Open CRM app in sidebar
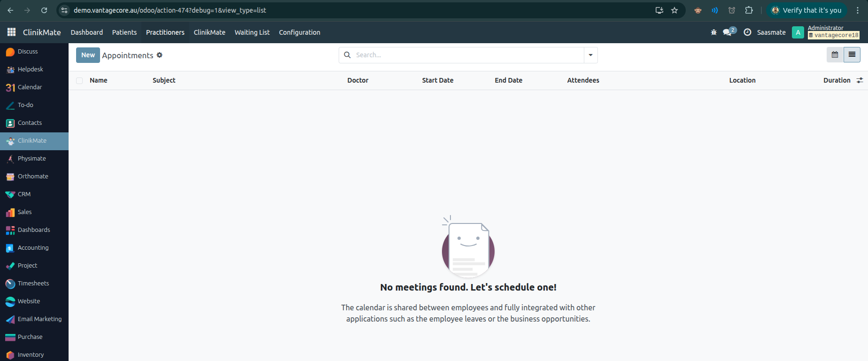Screen dimensions: 868x361 24,194
